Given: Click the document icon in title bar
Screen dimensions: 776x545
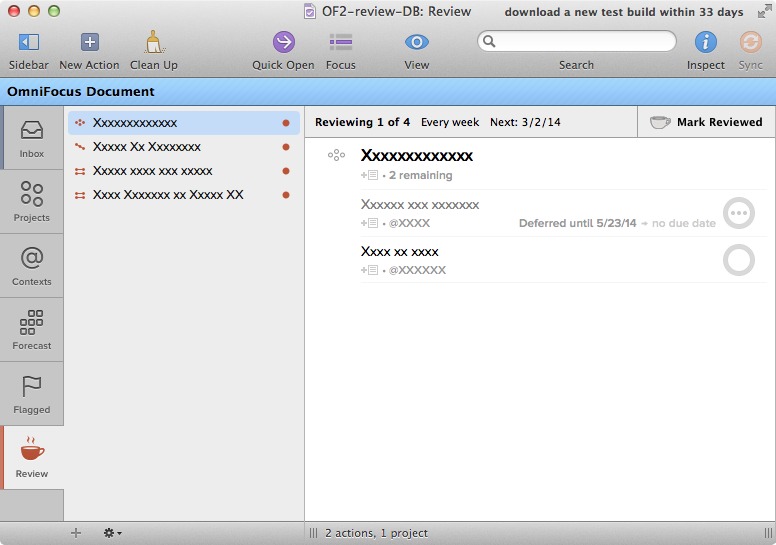Looking at the screenshot, I should click(310, 11).
